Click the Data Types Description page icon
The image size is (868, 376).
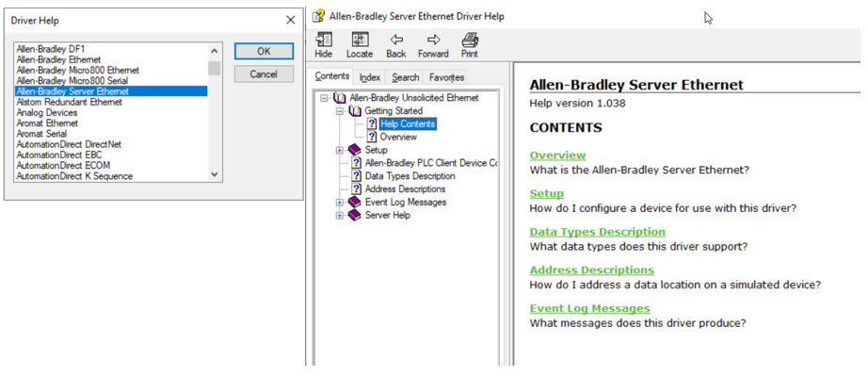[357, 176]
